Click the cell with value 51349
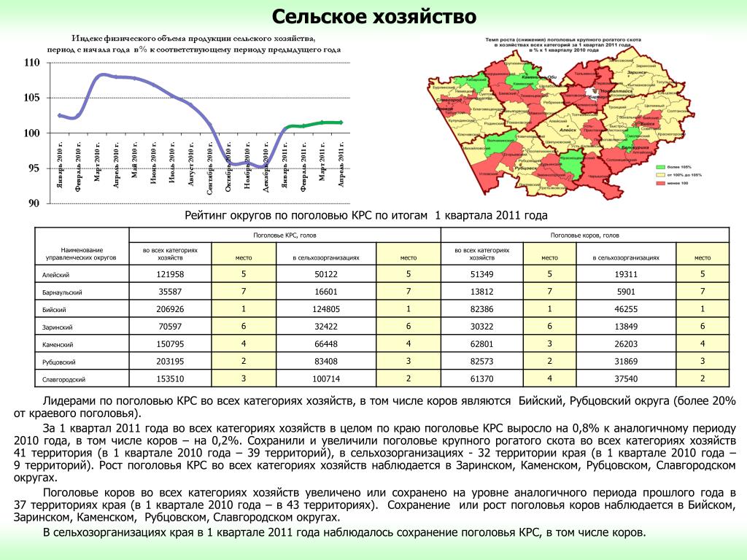Viewport: 747px width, 560px height. (481, 274)
